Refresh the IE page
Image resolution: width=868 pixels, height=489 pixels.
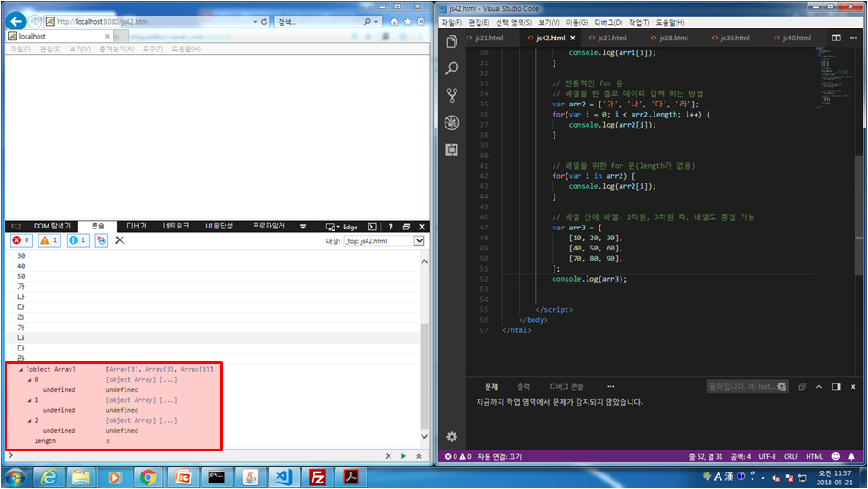click(264, 22)
